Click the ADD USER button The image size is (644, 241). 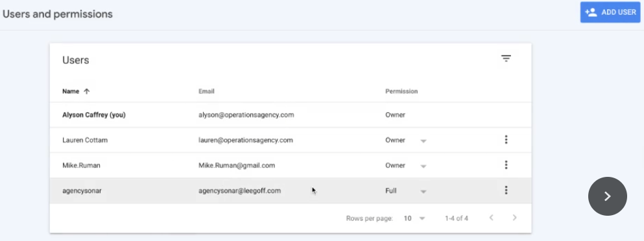pyautogui.click(x=610, y=12)
